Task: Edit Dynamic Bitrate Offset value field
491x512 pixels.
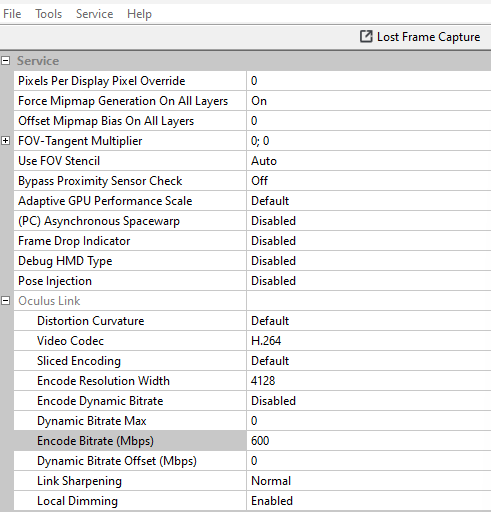Action: 369,461
